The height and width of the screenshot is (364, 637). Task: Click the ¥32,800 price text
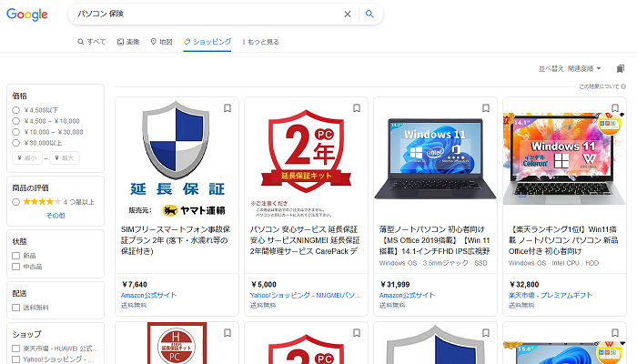click(x=524, y=284)
